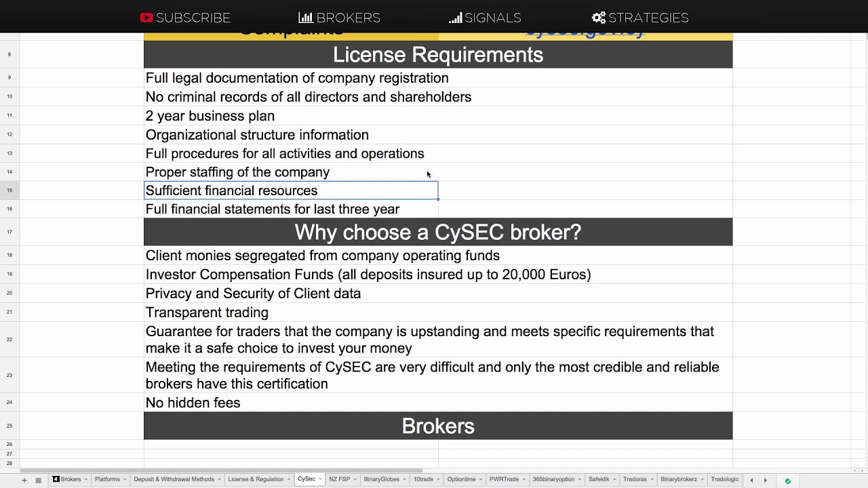Open NZ FSP tab dropdown arrow
Image resolution: width=868 pixels, height=488 pixels.
click(355, 480)
